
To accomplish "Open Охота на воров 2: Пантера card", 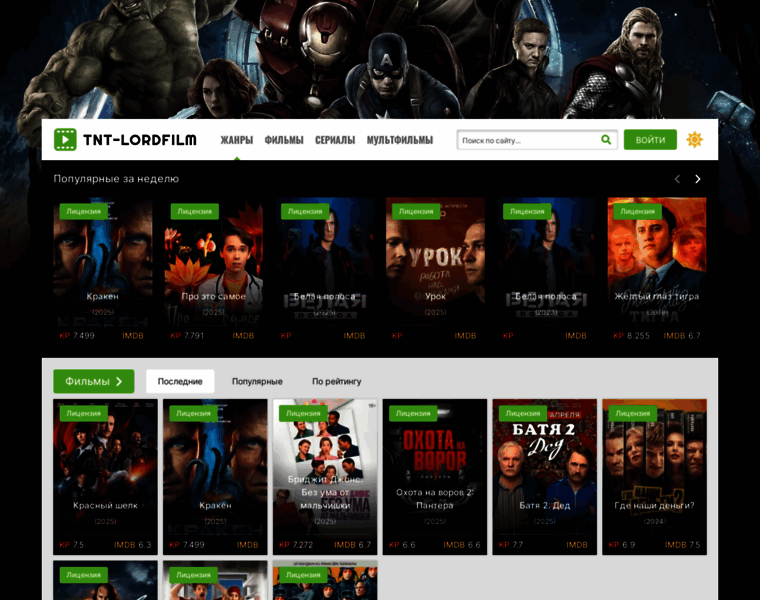I will (x=435, y=477).
